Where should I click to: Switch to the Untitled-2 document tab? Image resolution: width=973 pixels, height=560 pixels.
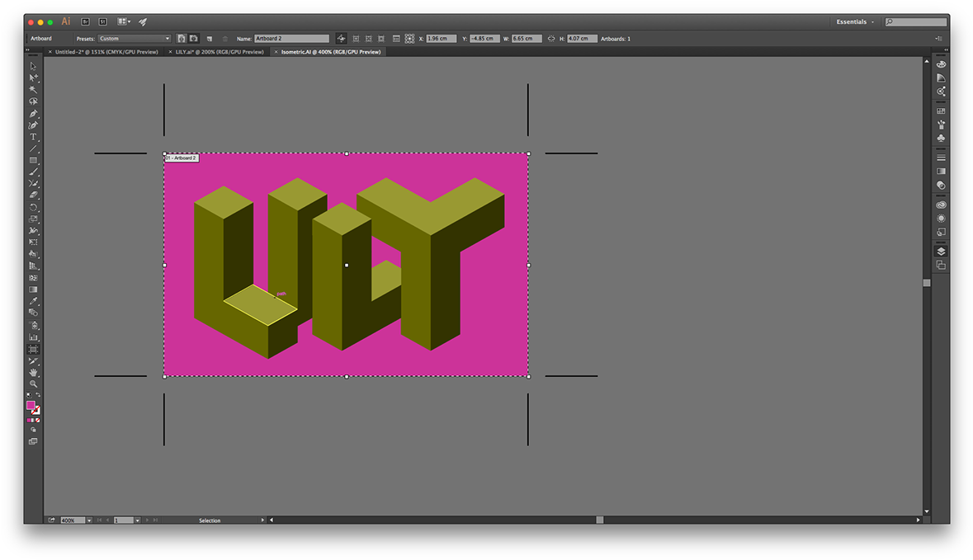(106, 52)
